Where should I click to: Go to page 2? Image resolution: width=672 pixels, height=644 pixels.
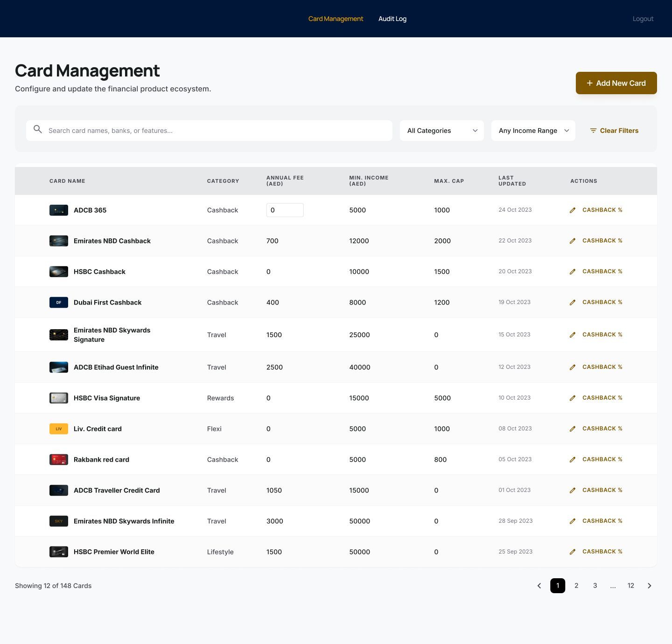tap(576, 586)
